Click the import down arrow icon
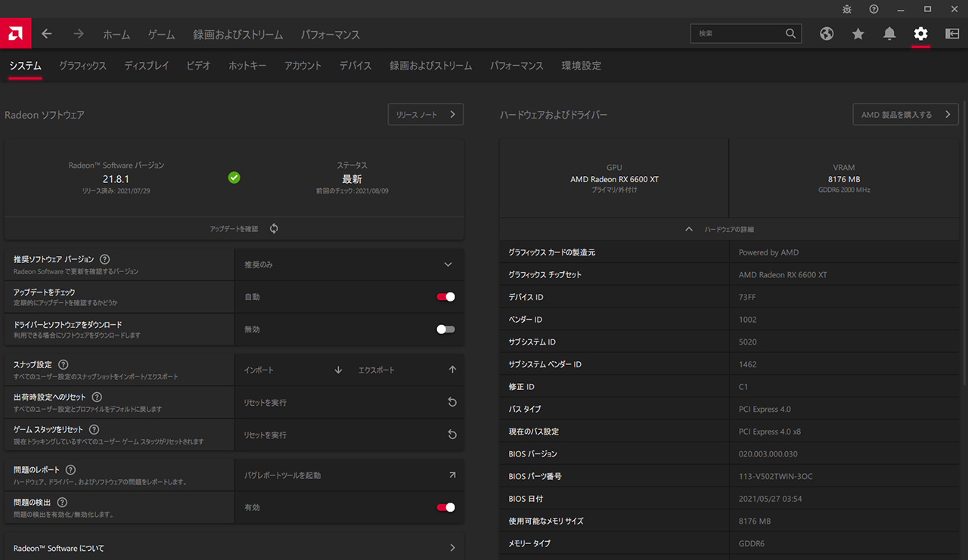 (338, 370)
